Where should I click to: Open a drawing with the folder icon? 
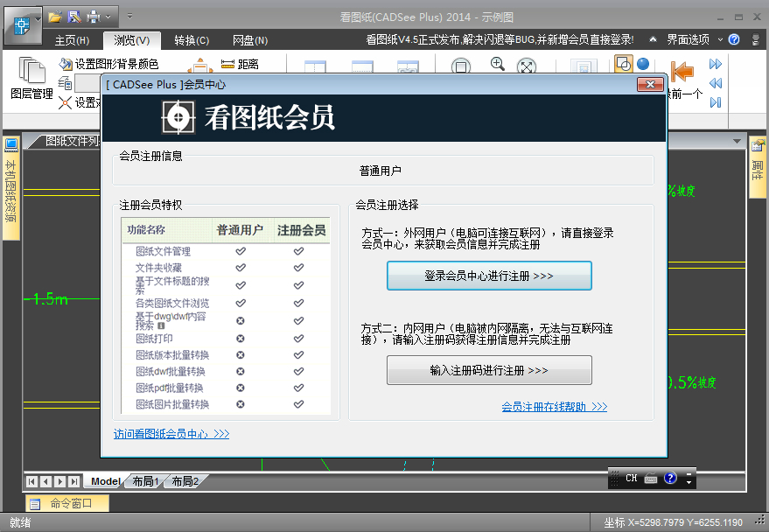pyautogui.click(x=55, y=16)
